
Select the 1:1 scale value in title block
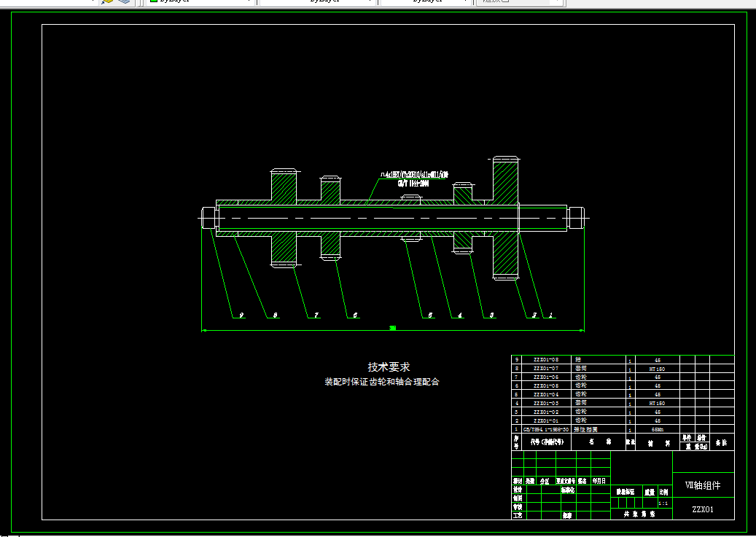coord(663,503)
